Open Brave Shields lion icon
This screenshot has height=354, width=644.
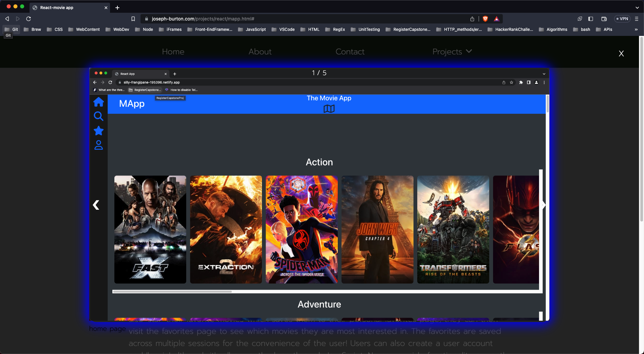click(485, 19)
